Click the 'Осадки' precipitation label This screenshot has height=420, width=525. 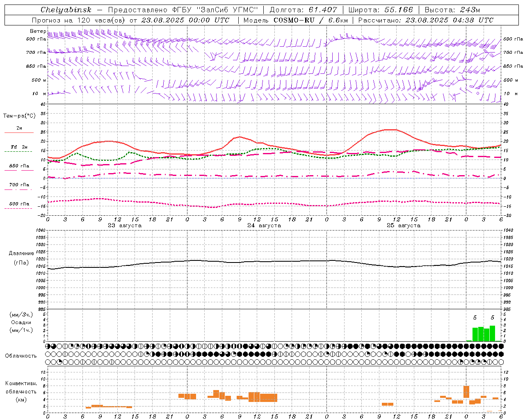coord(21,322)
